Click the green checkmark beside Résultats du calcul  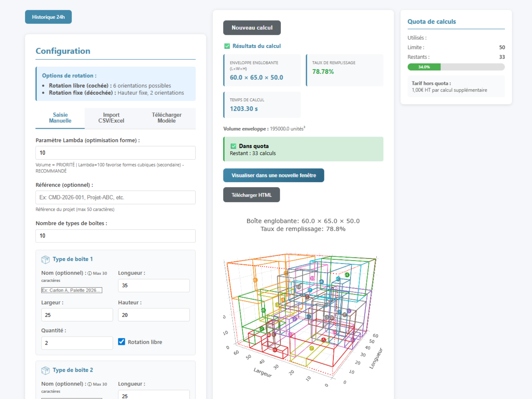(227, 46)
